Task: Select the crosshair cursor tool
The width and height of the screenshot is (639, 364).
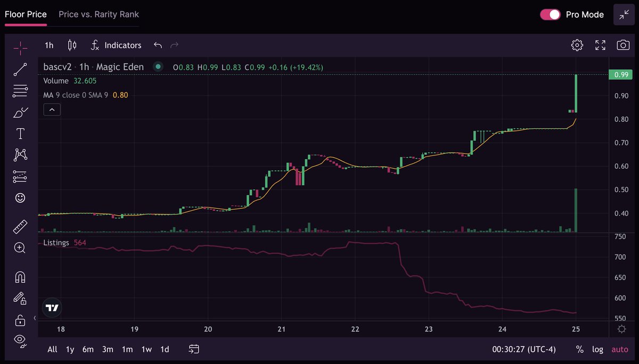Action: pos(20,48)
